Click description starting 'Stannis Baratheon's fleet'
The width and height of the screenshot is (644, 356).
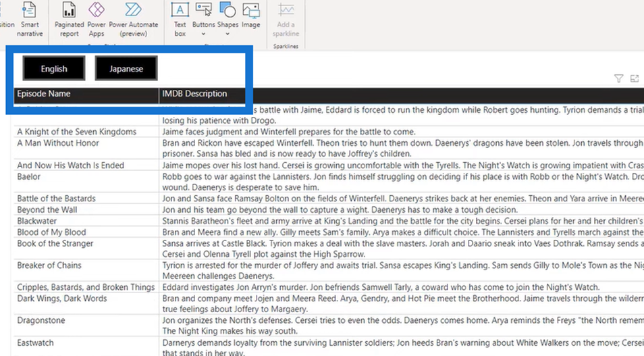(403, 221)
